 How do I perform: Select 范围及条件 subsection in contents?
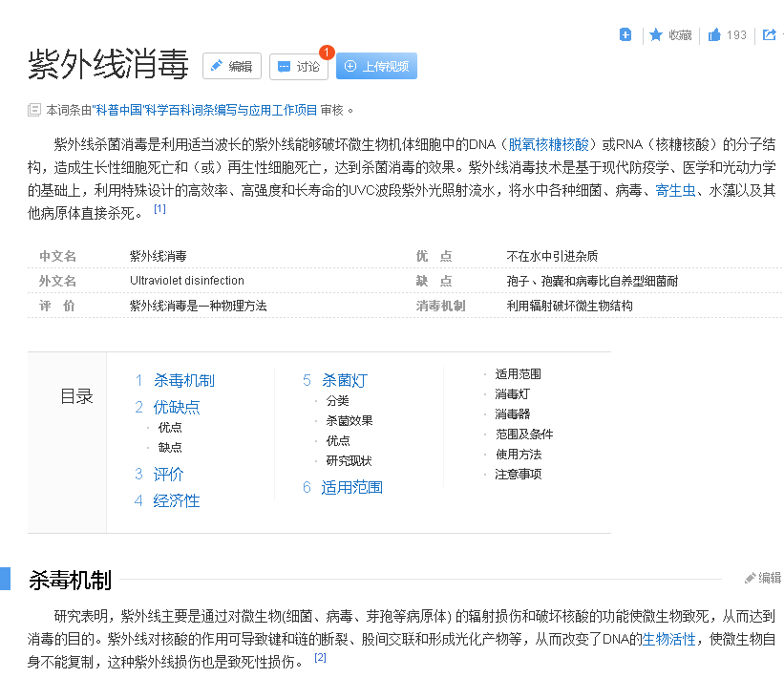point(524,434)
